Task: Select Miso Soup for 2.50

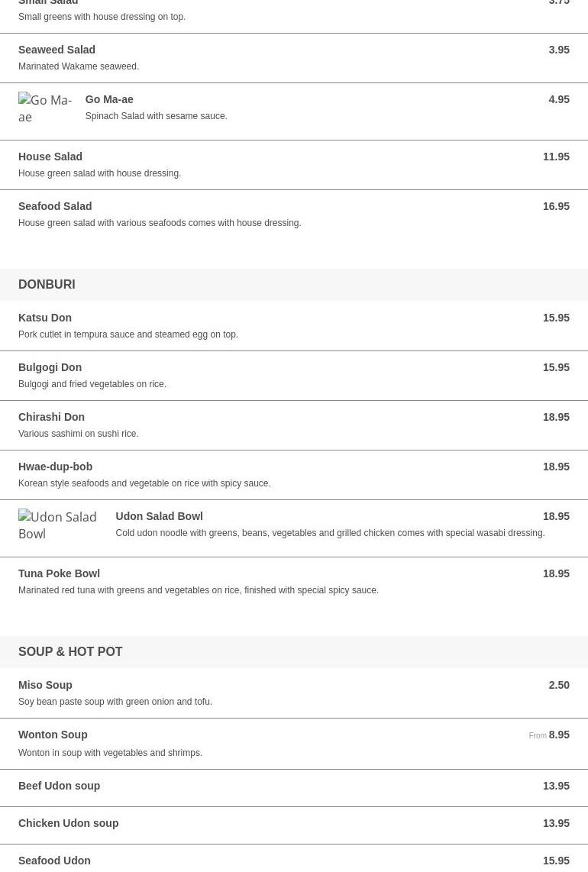Action: coord(45,685)
